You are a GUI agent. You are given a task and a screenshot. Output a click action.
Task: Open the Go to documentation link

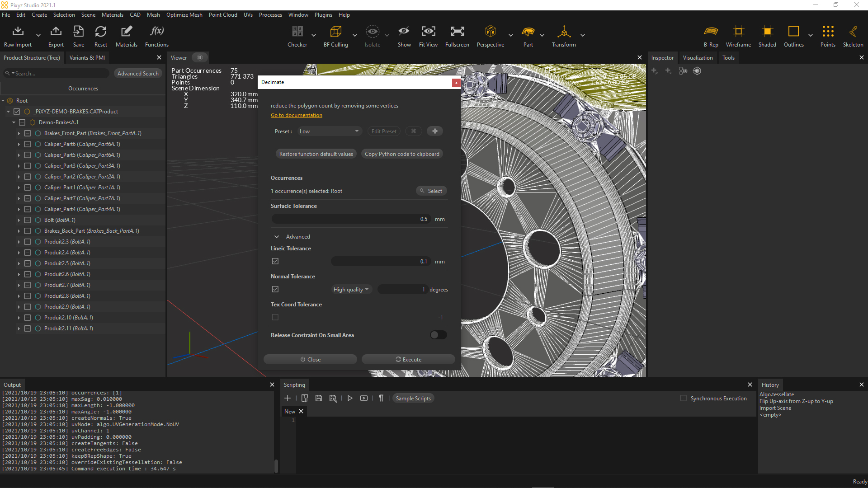pos(296,115)
